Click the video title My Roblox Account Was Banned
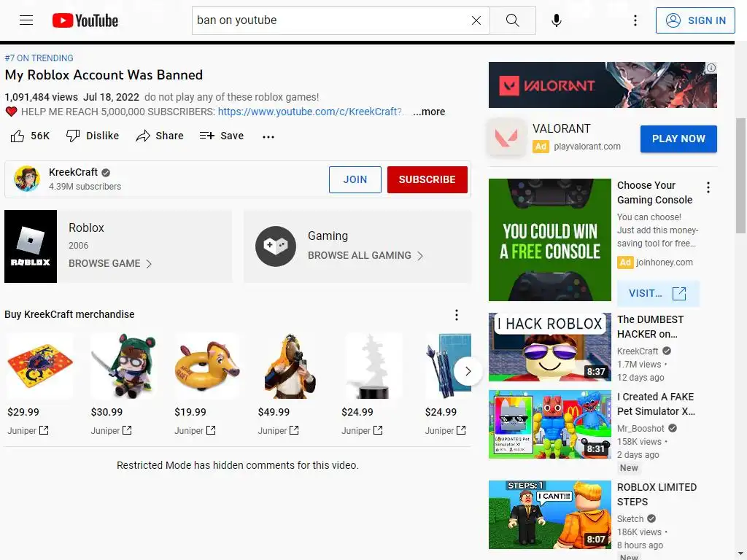 tap(104, 75)
